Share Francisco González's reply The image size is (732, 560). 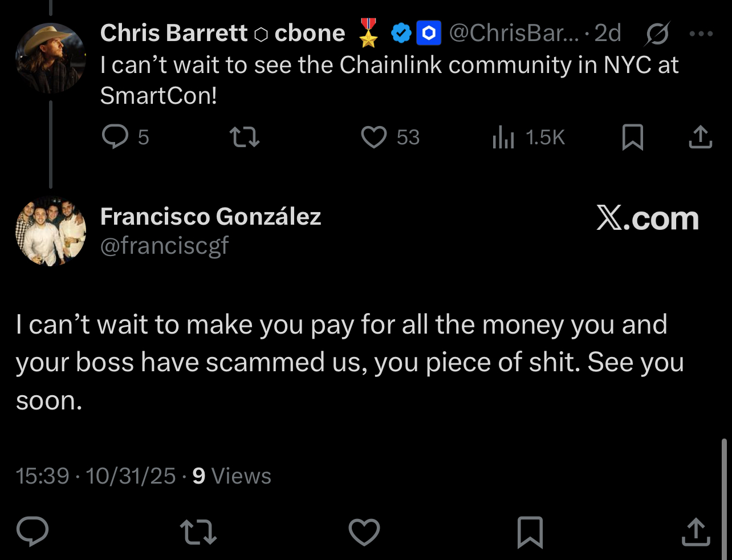pos(696,531)
